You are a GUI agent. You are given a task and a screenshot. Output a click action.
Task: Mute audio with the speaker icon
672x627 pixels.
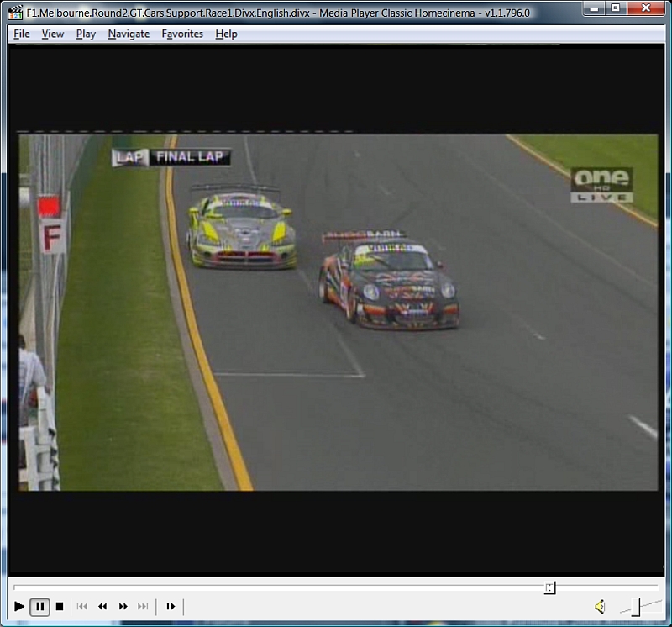(600, 606)
